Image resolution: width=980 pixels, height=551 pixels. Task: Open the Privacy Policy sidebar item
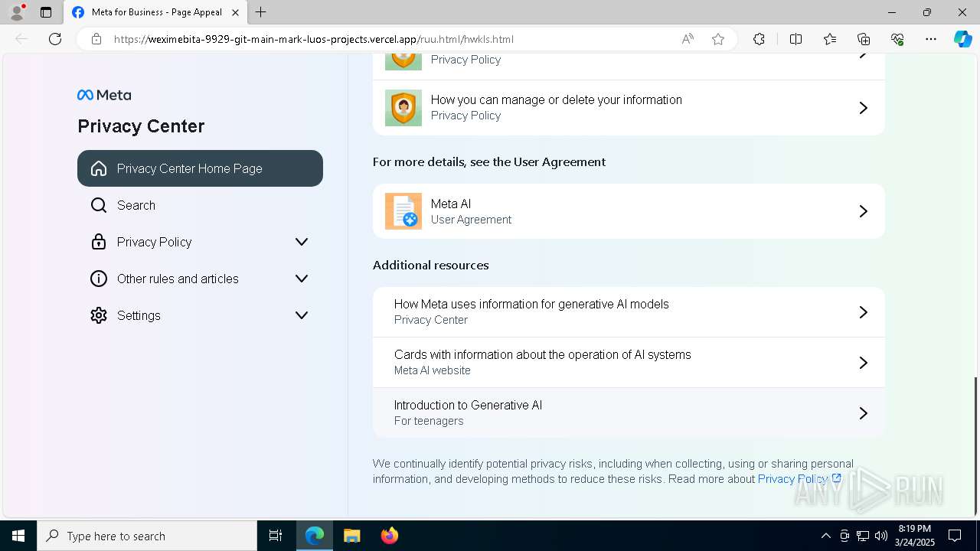pos(200,242)
